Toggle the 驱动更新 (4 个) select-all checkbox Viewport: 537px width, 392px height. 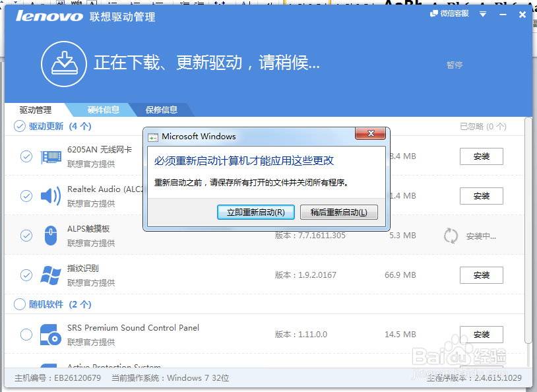pyautogui.click(x=20, y=126)
